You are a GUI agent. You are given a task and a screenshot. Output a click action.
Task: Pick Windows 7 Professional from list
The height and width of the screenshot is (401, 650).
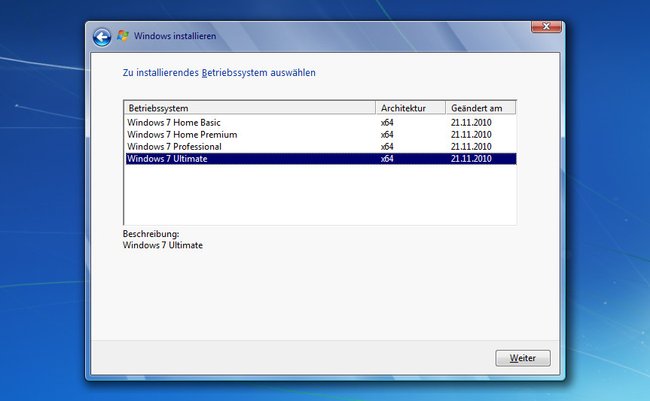[x=321, y=146]
